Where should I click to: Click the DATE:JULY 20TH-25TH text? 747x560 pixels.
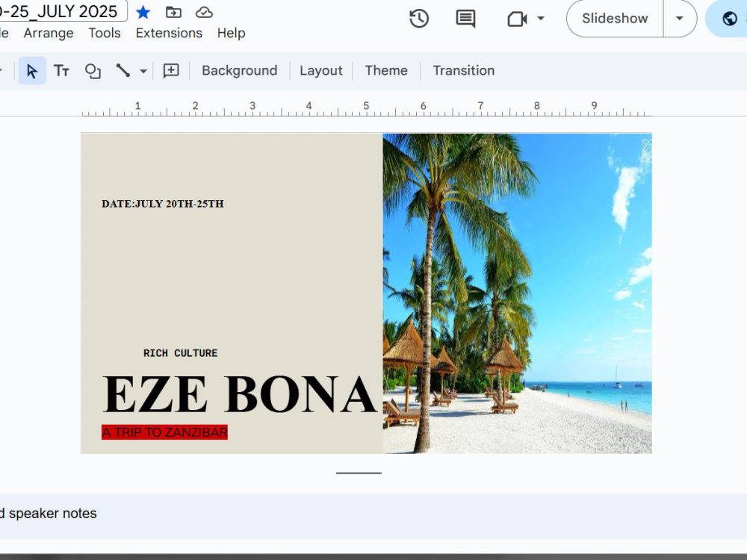[162, 204]
